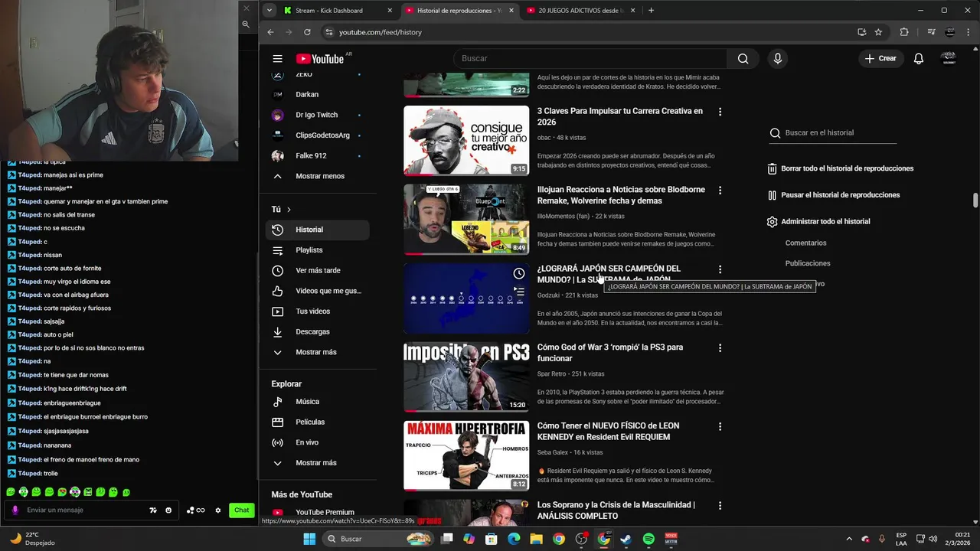980x551 pixels.
Task: Open the '3 Claves Para Impulsar' thumbnail
Action: [466, 140]
